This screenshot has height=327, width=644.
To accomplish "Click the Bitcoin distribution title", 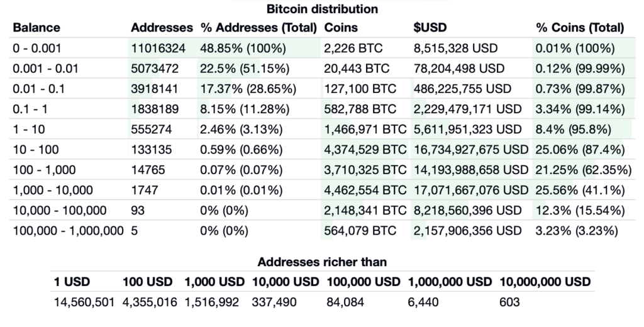I will pyautogui.click(x=322, y=9).
